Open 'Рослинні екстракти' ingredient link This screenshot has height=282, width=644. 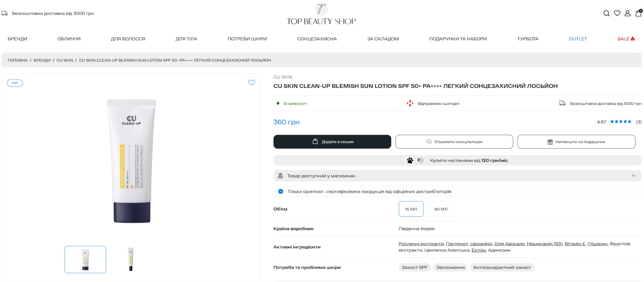click(x=421, y=244)
